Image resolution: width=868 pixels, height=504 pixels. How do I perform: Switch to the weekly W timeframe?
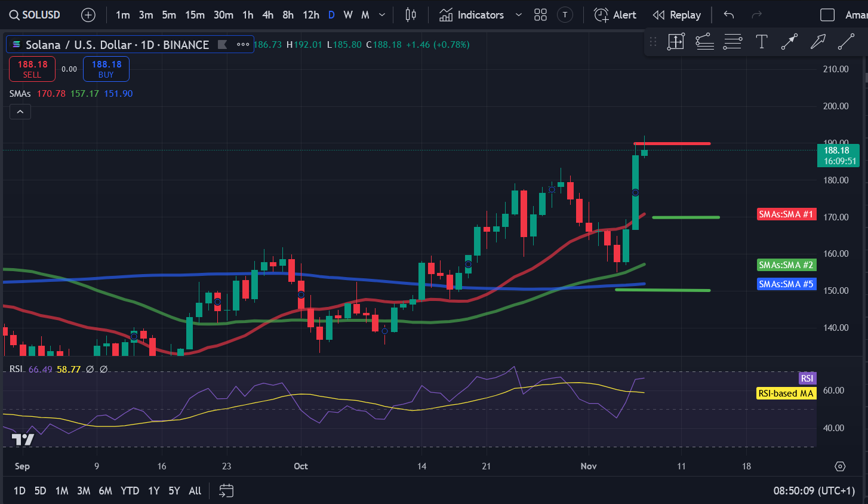348,15
